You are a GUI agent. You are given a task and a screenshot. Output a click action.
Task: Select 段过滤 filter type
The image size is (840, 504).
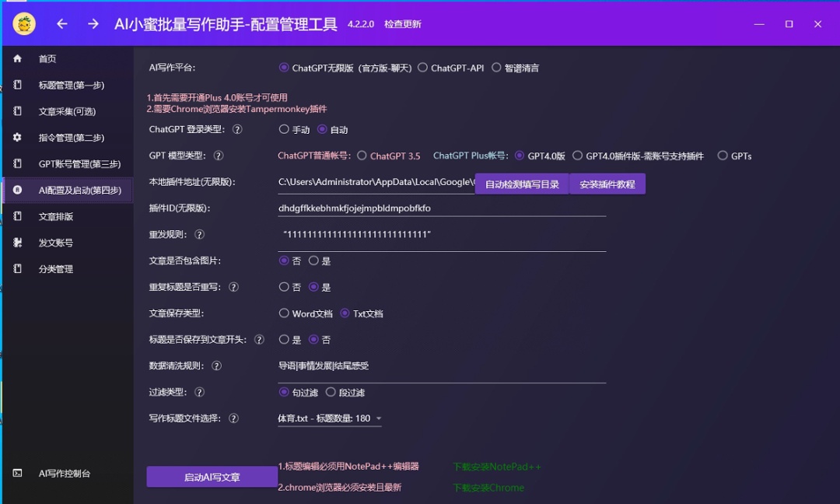(345, 393)
